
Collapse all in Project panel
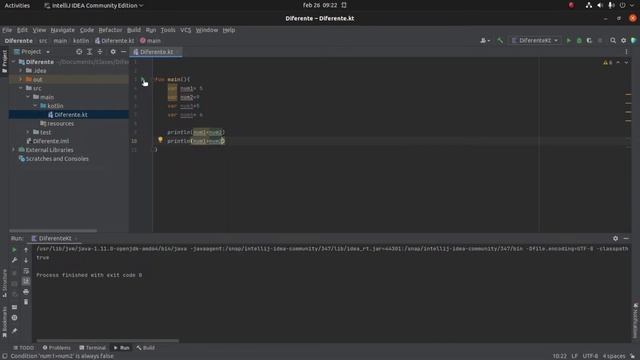[x=100, y=52]
